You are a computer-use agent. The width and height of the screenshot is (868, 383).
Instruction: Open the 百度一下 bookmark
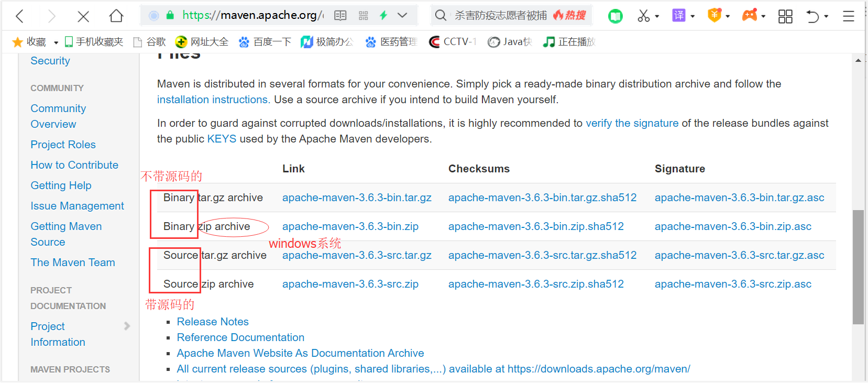coord(265,42)
